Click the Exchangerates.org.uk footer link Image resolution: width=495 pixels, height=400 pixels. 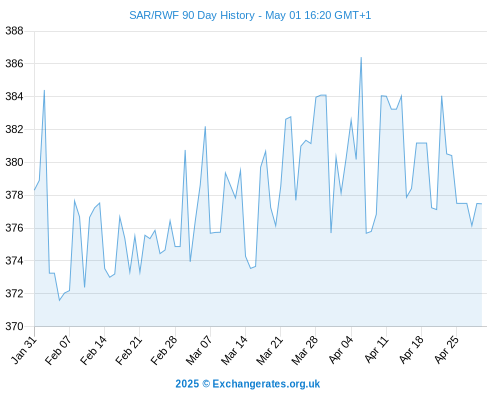click(x=266, y=384)
